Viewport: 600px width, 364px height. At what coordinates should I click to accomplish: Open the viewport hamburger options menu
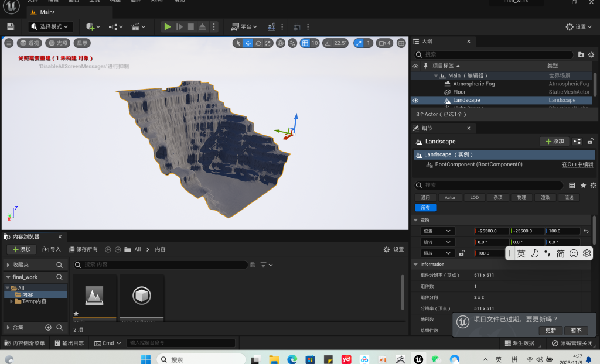tap(9, 43)
